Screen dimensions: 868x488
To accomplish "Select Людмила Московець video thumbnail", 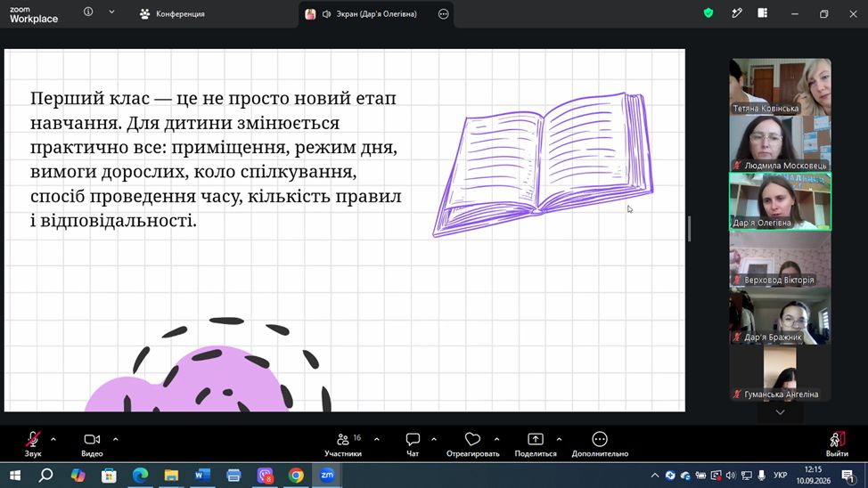I will point(780,143).
